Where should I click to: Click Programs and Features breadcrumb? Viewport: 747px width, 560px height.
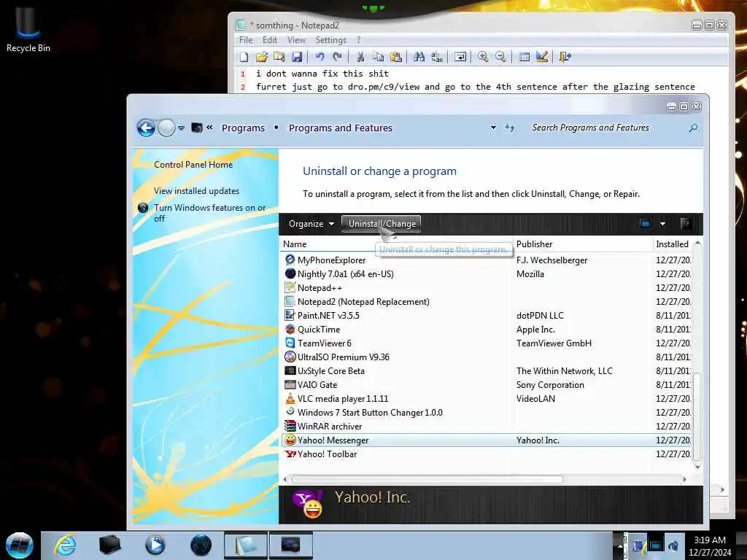[341, 128]
